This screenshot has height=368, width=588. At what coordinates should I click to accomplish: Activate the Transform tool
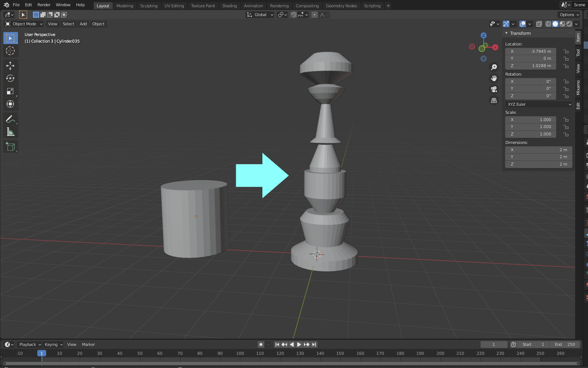[11, 104]
